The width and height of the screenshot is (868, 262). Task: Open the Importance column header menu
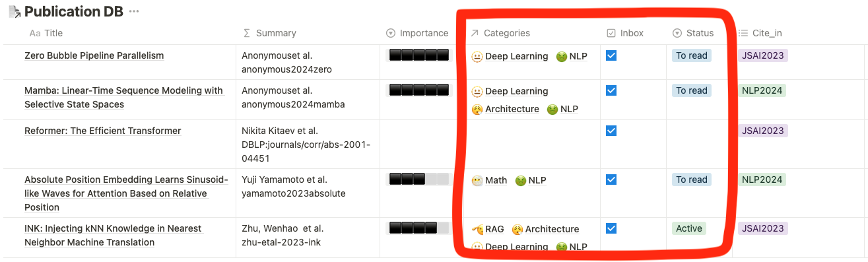[417, 33]
